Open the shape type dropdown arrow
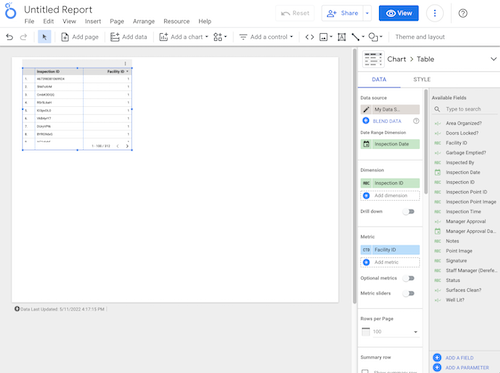The image size is (500, 373). click(381, 37)
